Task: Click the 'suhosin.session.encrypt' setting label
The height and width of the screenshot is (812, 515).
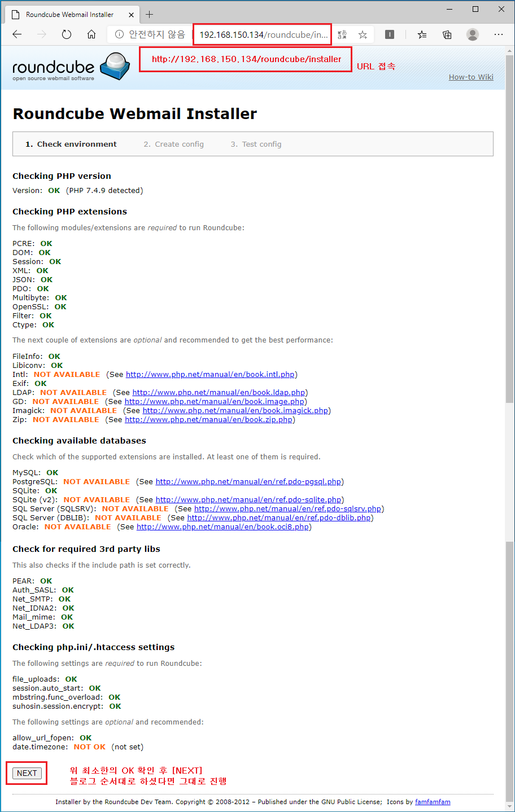Action: tap(57, 706)
